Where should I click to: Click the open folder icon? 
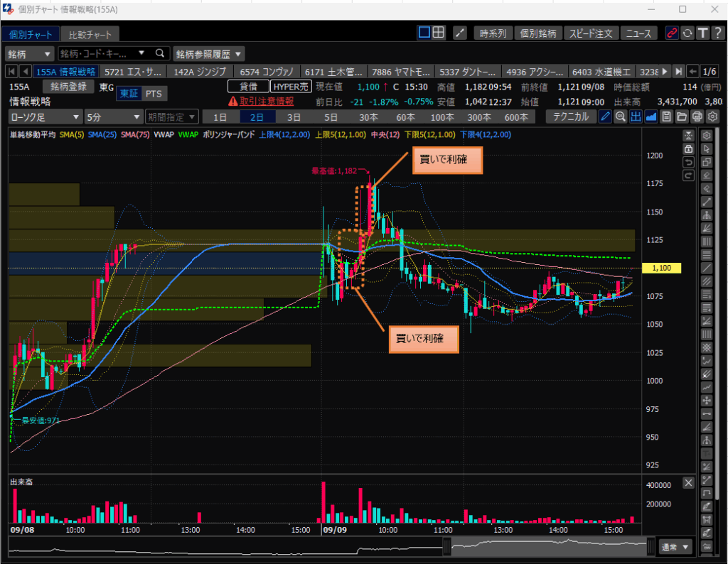coord(681,116)
